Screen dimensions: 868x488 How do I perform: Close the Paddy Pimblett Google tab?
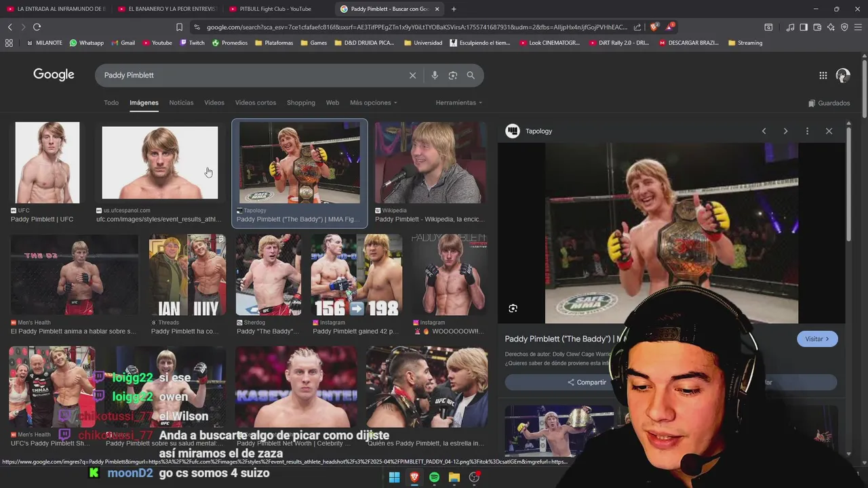click(437, 9)
